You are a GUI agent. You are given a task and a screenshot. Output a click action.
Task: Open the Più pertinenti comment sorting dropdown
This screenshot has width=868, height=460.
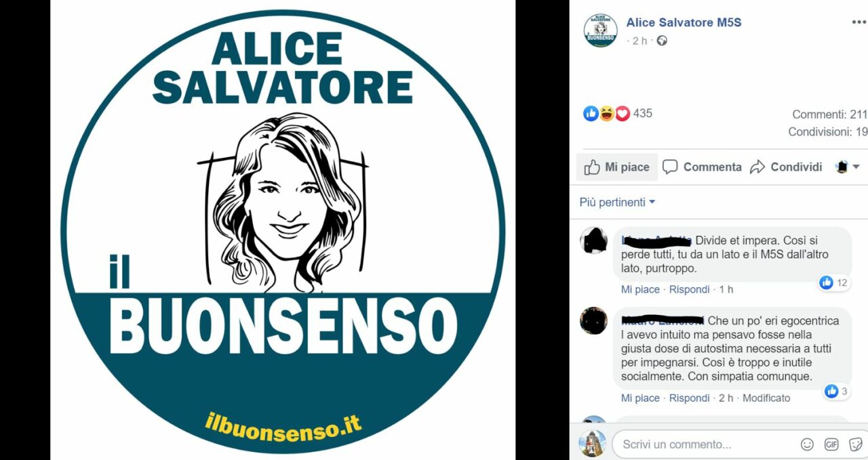pos(617,202)
